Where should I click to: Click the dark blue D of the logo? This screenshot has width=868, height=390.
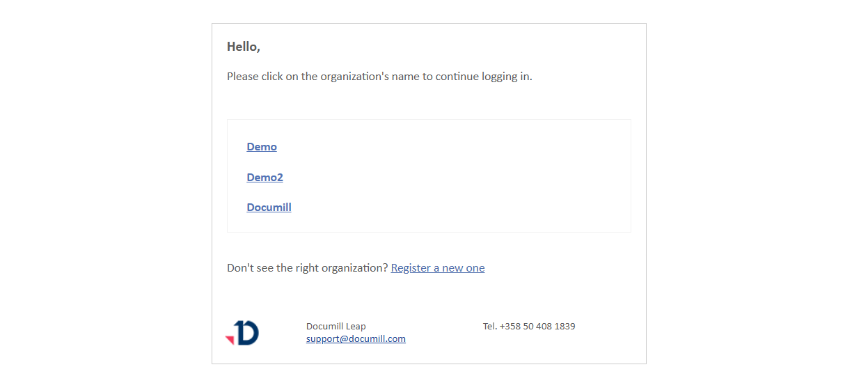(x=248, y=333)
